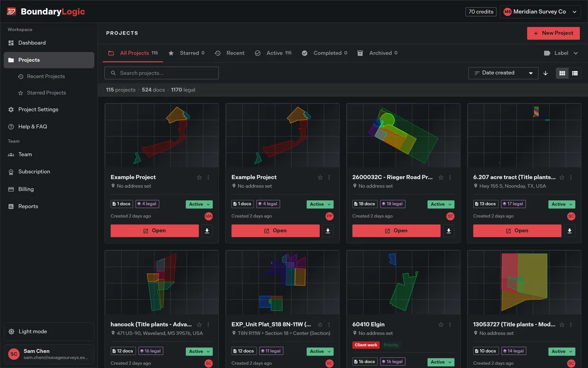Star the EXP_Unit Plat_S18 project

(x=320, y=325)
